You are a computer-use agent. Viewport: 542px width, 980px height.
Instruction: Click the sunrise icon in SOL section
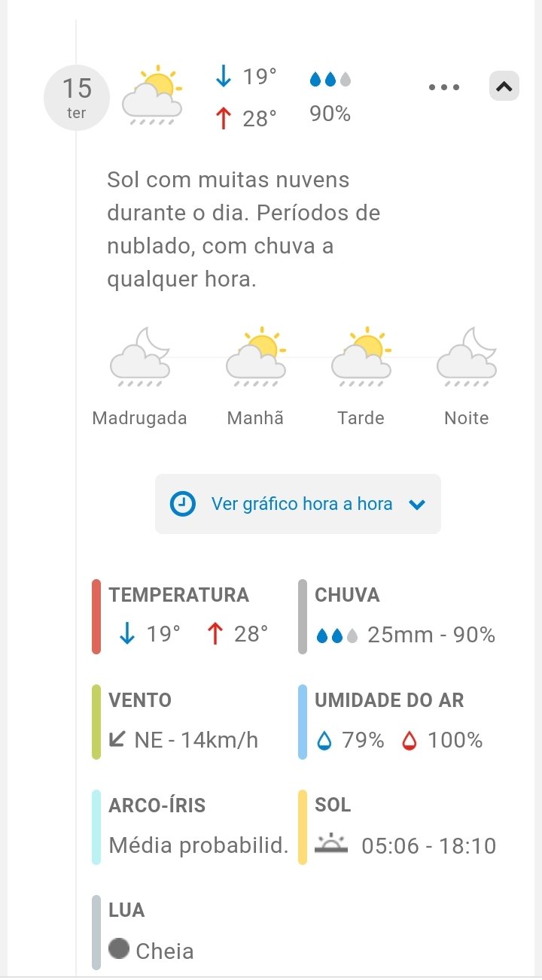click(x=331, y=844)
